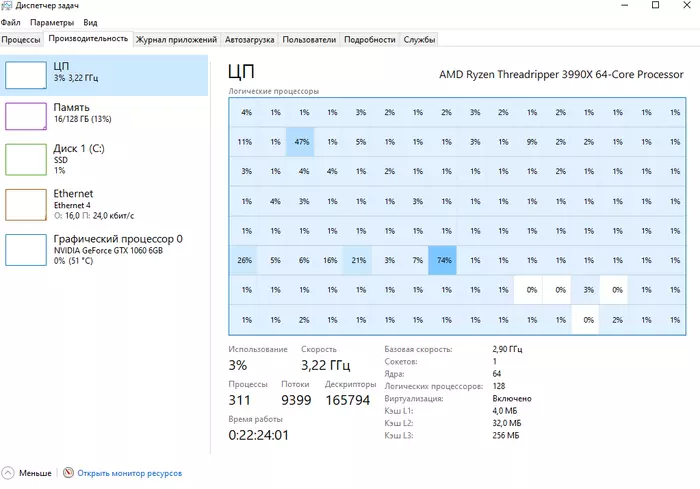Switch to the Процессы tab
The image size is (700, 489).
pos(21,40)
